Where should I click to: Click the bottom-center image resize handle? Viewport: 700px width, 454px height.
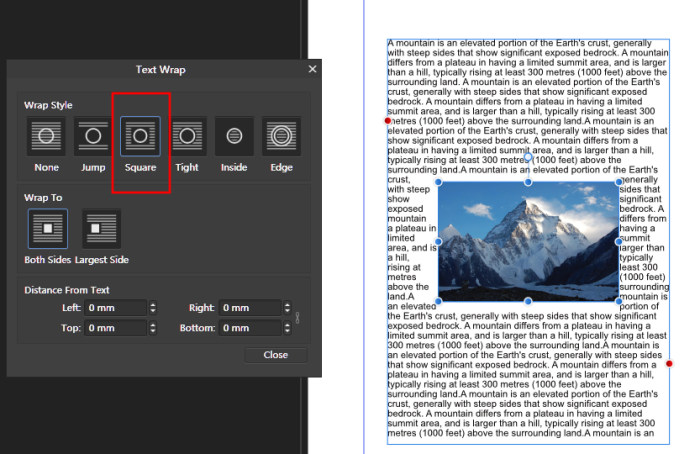tap(528, 301)
